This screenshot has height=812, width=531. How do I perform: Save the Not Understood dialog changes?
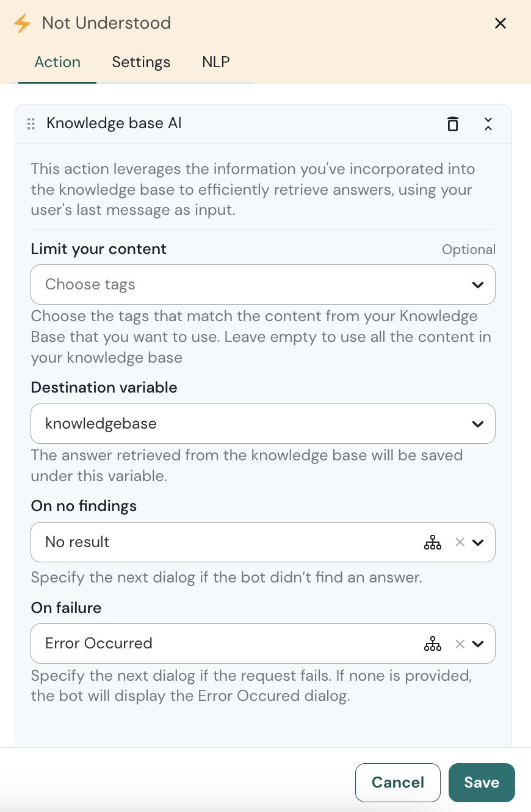point(482,782)
